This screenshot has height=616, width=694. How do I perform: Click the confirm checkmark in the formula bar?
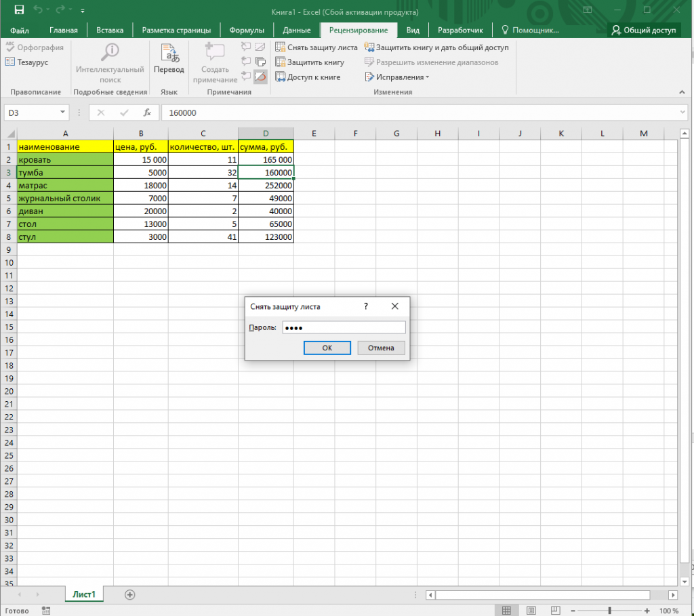[125, 113]
